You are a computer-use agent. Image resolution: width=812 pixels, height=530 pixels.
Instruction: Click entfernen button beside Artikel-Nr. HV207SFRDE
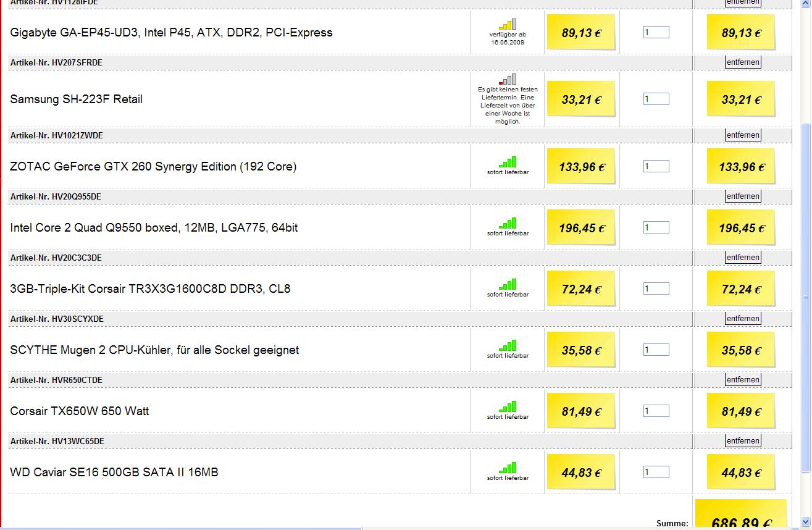click(743, 62)
